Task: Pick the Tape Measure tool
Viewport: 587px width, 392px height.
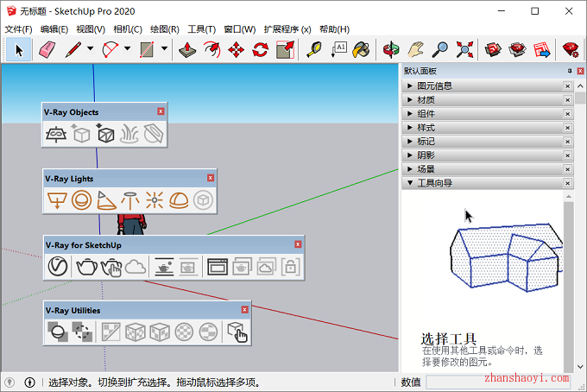Action: 314,49
